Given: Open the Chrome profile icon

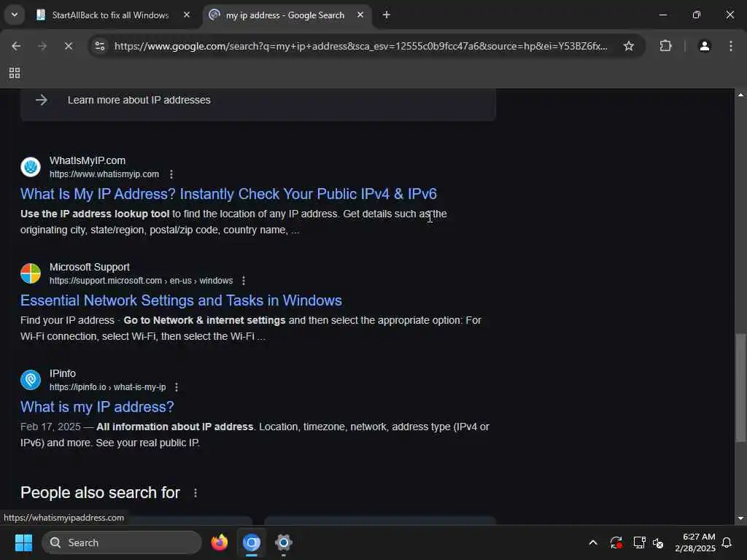Looking at the screenshot, I should 705,46.
